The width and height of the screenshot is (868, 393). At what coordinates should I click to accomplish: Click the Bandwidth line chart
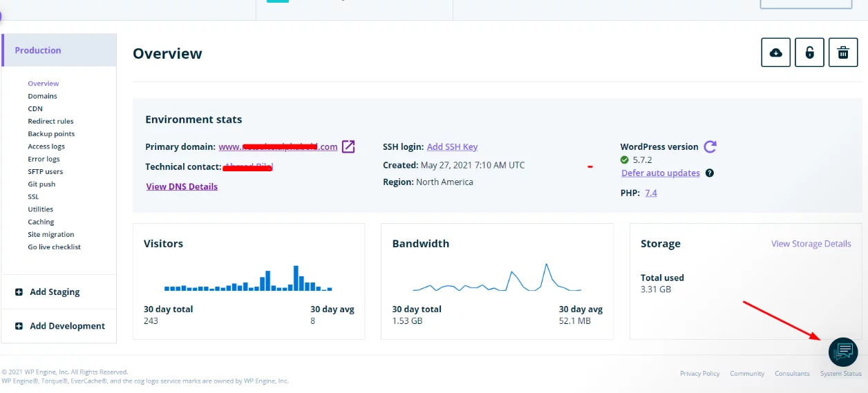[x=497, y=277]
